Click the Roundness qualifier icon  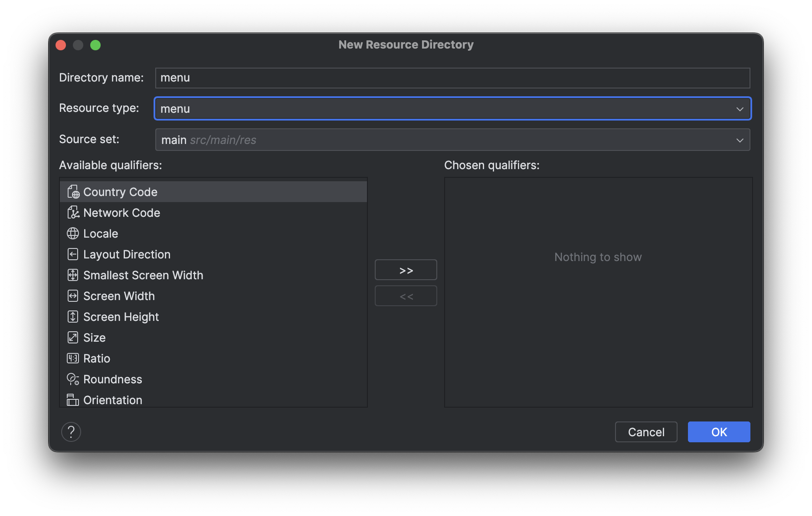pyautogui.click(x=73, y=379)
